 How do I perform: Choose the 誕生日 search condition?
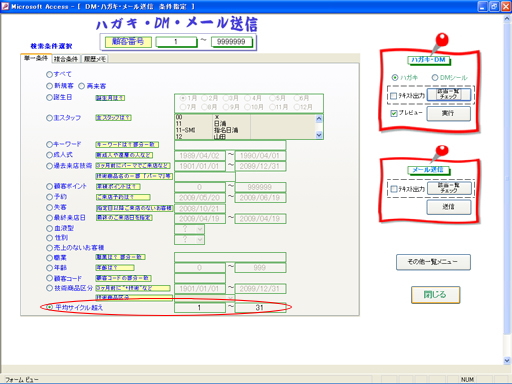pos(49,97)
